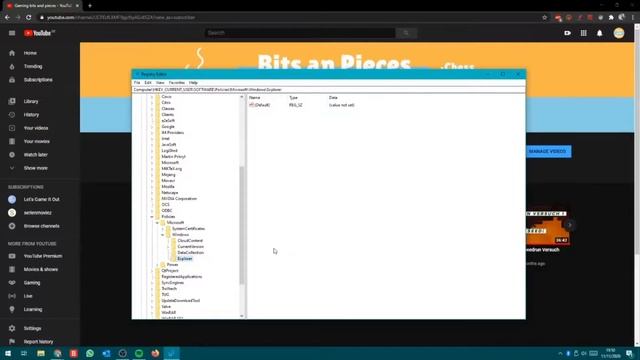Viewport: 640px width, 360px height.
Task: Select the CloudContent registry key
Action: point(190,241)
